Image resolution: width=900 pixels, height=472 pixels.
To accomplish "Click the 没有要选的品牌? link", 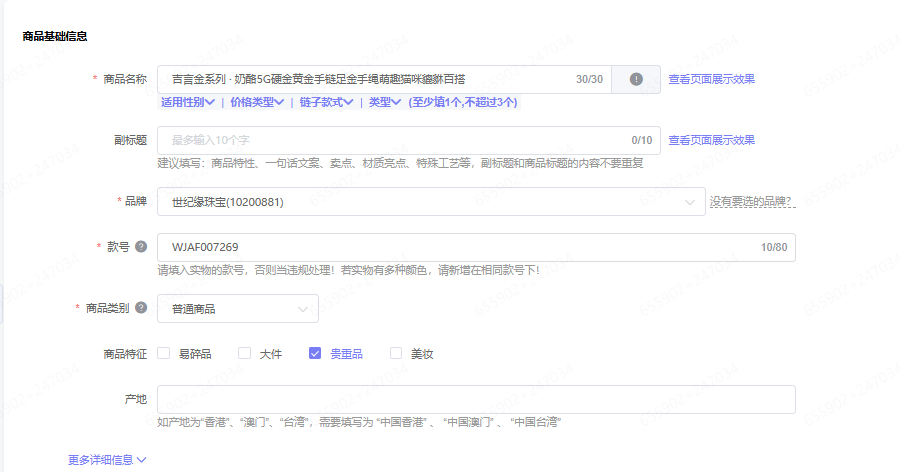I will (752, 202).
